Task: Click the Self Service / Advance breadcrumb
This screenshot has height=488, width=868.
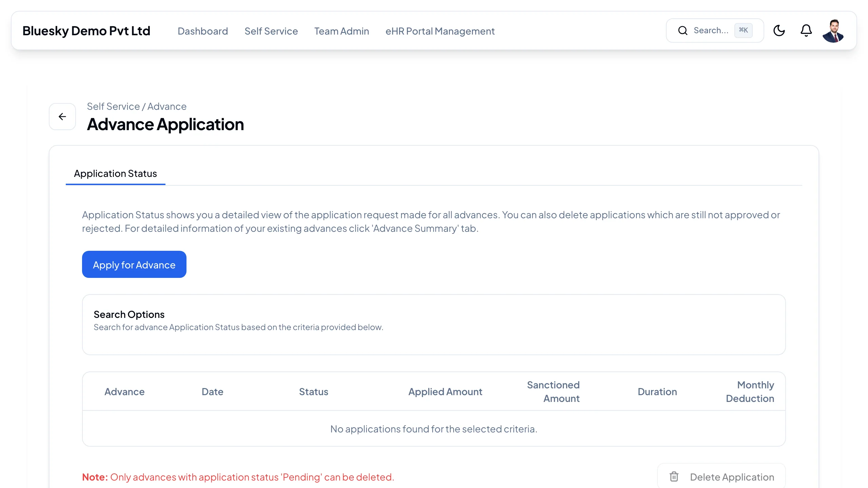Action: [x=137, y=106]
